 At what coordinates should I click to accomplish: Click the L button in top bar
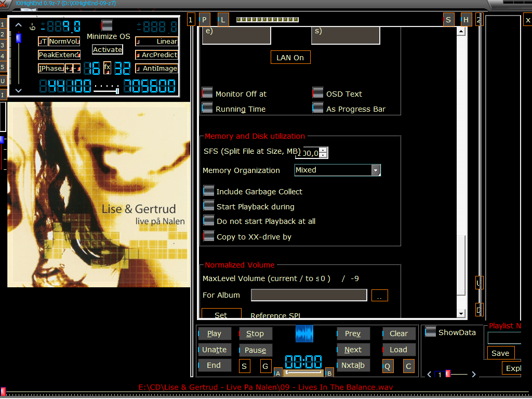pyautogui.click(x=223, y=20)
